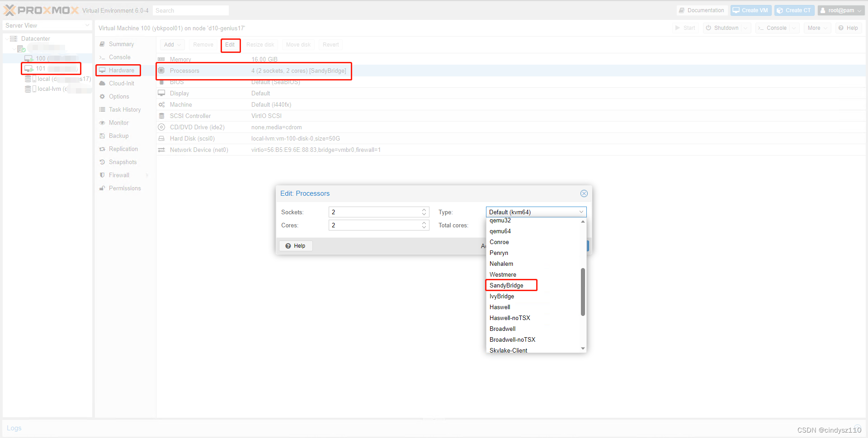
Task: Click the Replication icon
Action: pos(102,149)
